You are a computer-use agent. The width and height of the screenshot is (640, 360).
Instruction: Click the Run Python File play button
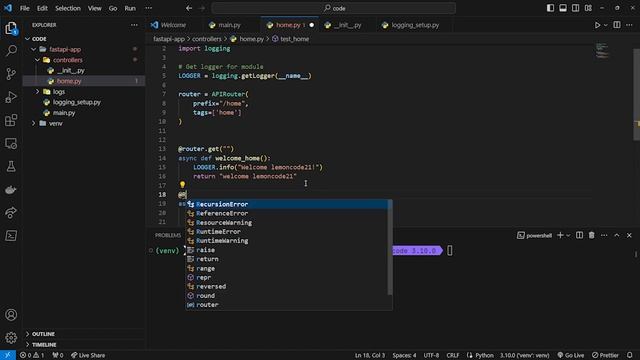597,25
